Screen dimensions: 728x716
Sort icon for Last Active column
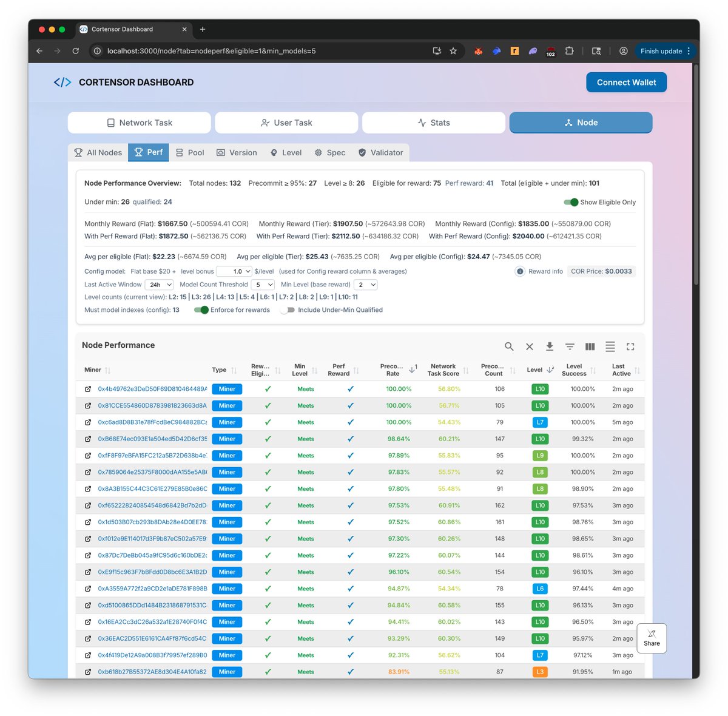click(637, 370)
